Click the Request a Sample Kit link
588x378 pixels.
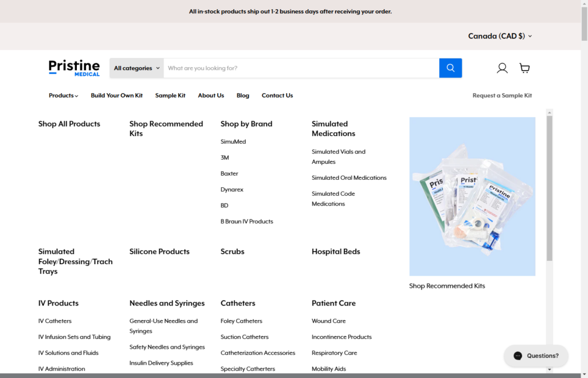tap(502, 95)
